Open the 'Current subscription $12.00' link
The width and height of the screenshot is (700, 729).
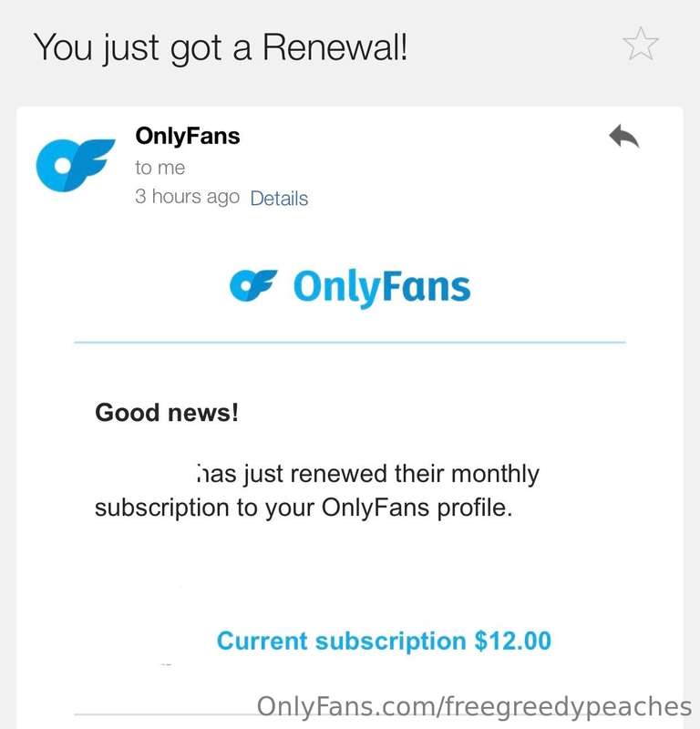(384, 641)
